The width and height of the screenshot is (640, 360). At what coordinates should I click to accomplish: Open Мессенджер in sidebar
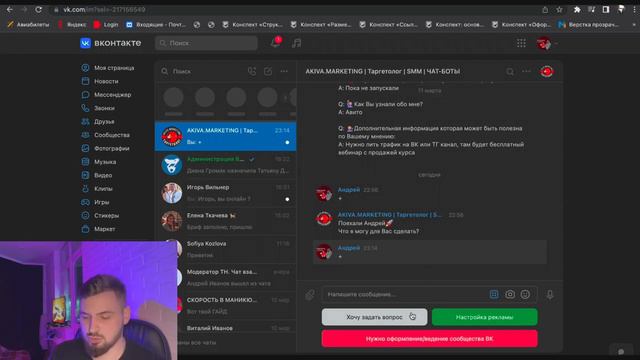click(x=106, y=95)
